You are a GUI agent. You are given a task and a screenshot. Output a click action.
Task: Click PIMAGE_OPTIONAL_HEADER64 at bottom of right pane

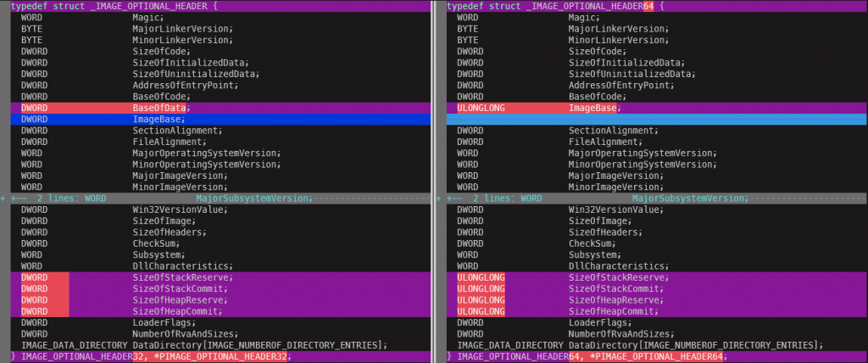point(658,356)
